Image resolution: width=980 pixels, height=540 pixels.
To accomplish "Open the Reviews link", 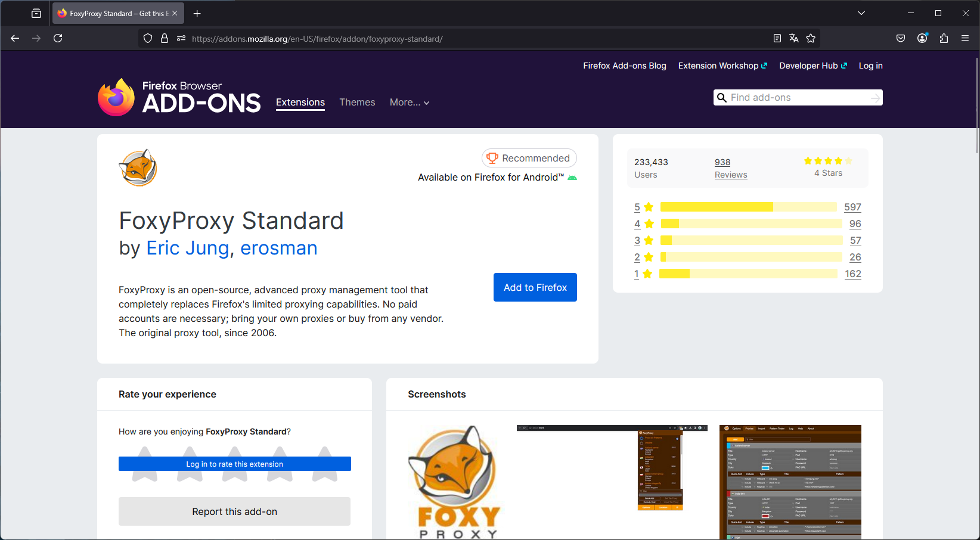I will tap(731, 175).
